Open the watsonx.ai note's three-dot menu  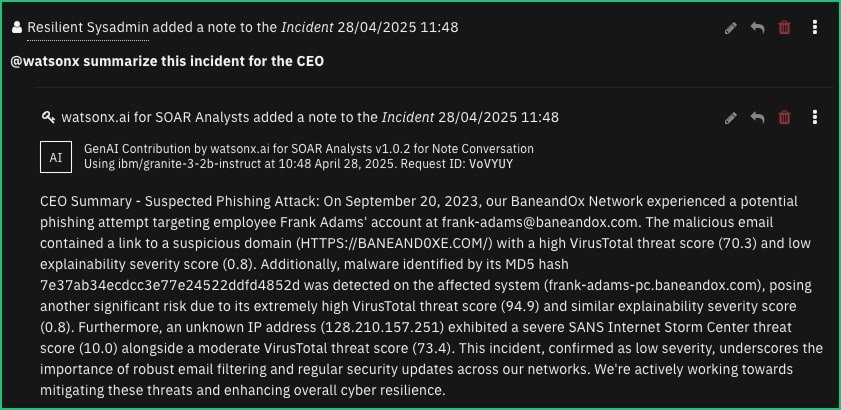(815, 118)
